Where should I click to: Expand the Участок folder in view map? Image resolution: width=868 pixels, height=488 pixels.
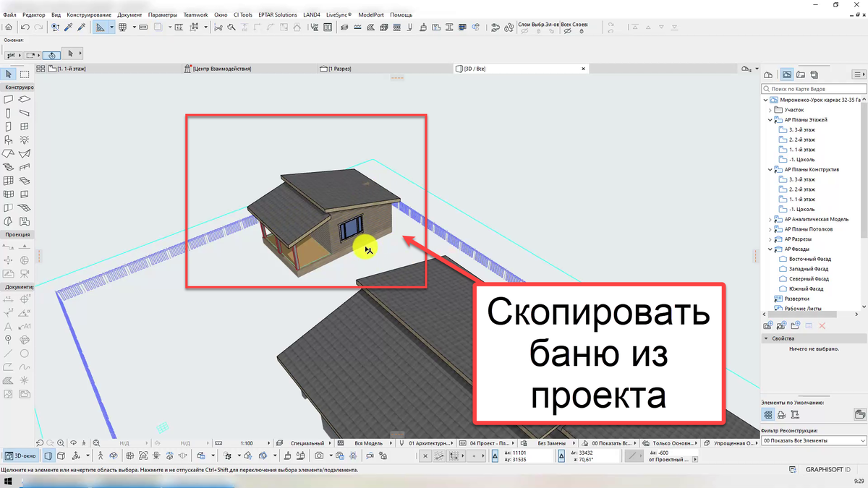pyautogui.click(x=770, y=110)
